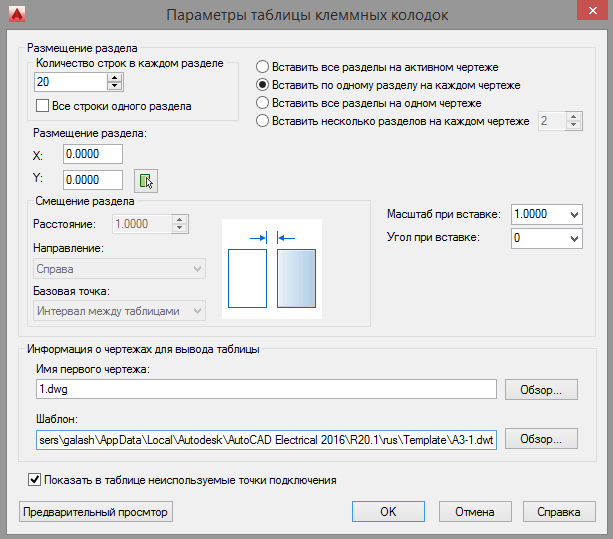Viewport: 613px width, 539px height.
Task: Click the pick point icon beside Y field
Action: click(146, 181)
